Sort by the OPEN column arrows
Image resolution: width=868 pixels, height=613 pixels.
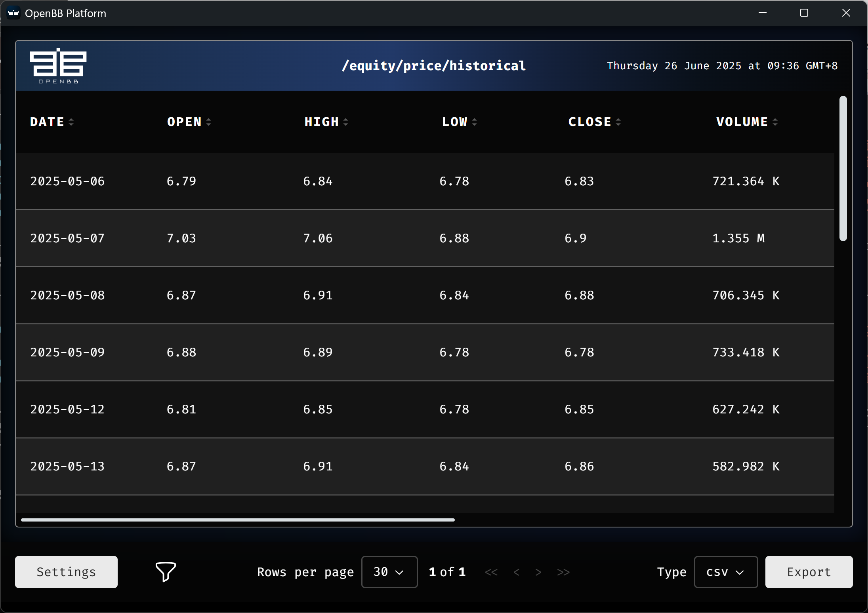point(209,122)
